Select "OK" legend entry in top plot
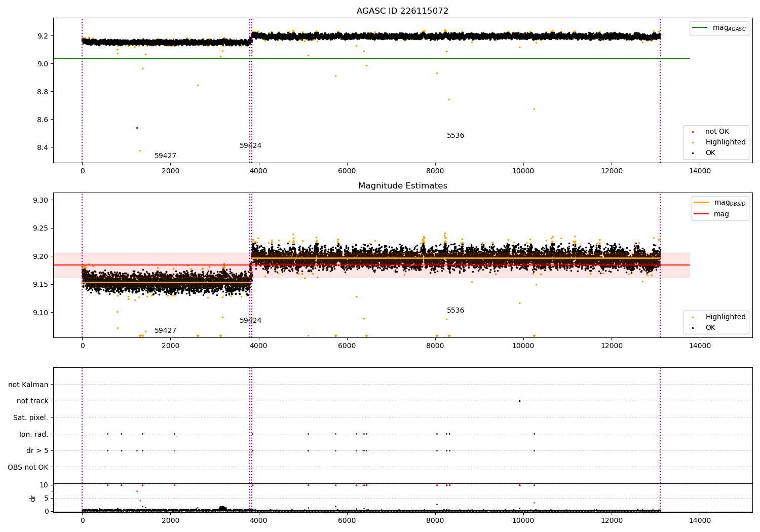The width and height of the screenshot is (760, 532). [x=710, y=153]
